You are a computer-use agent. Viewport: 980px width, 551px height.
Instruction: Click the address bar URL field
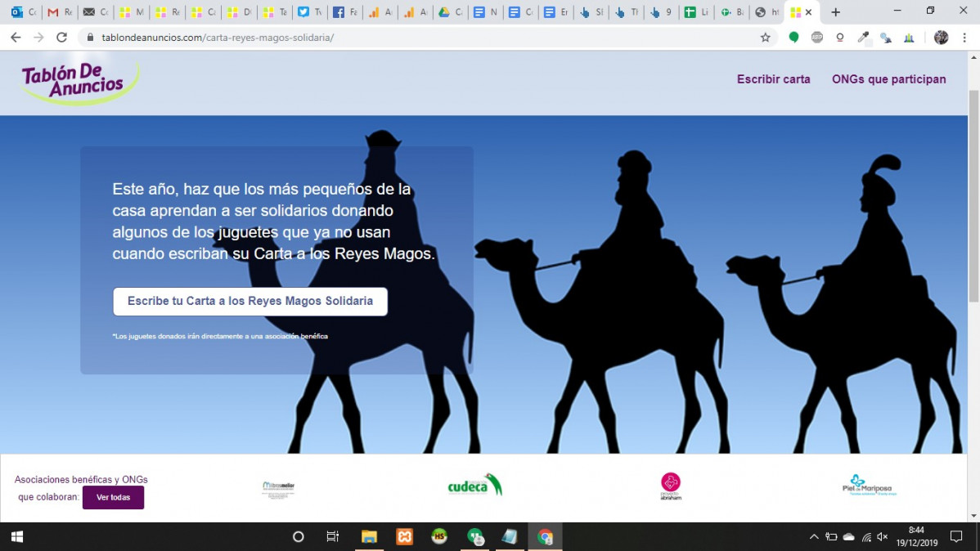425,38
